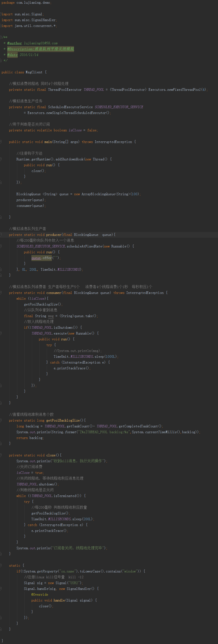Click the @author javadoc tag
Screen dimensions: 218x644
point(14,43)
